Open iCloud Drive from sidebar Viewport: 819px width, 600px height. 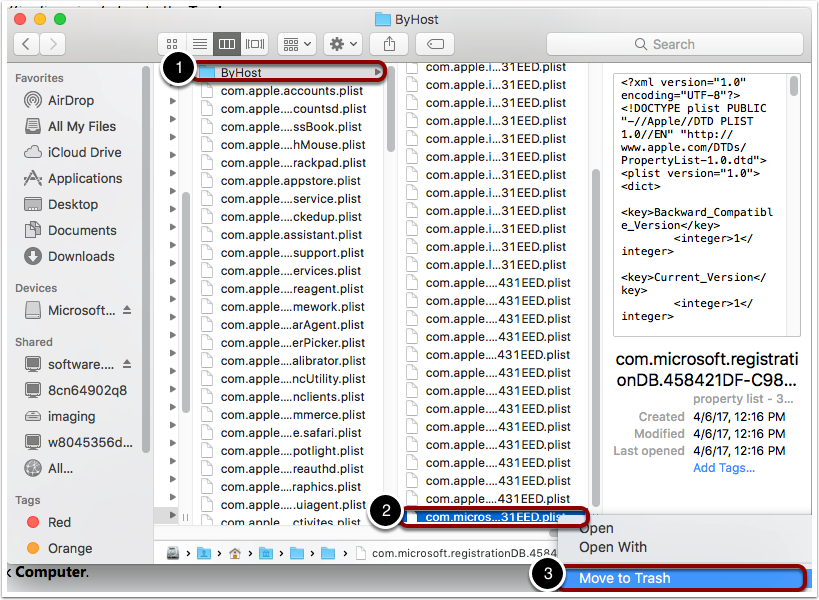click(85, 152)
